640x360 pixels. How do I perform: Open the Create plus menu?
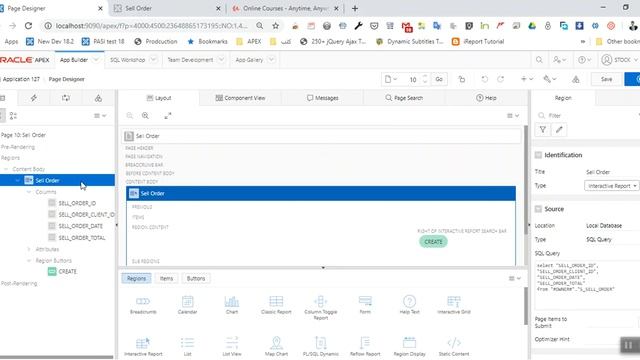point(527,79)
